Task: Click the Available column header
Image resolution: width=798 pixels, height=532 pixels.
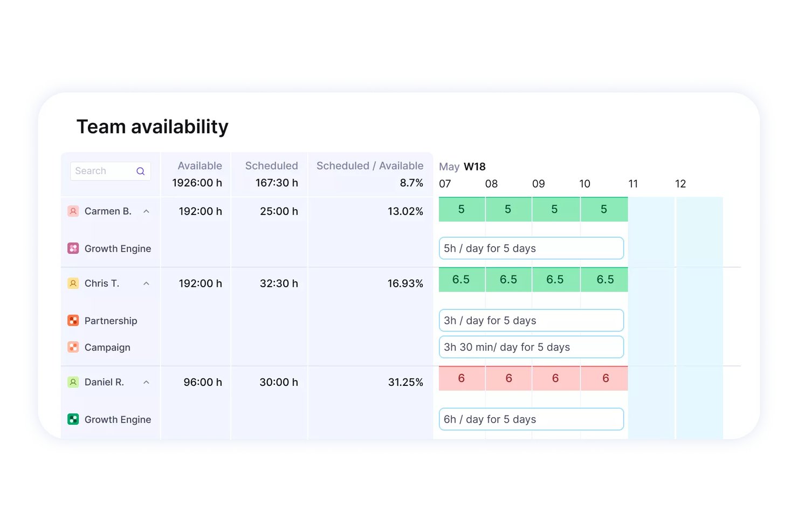Action: (x=200, y=166)
